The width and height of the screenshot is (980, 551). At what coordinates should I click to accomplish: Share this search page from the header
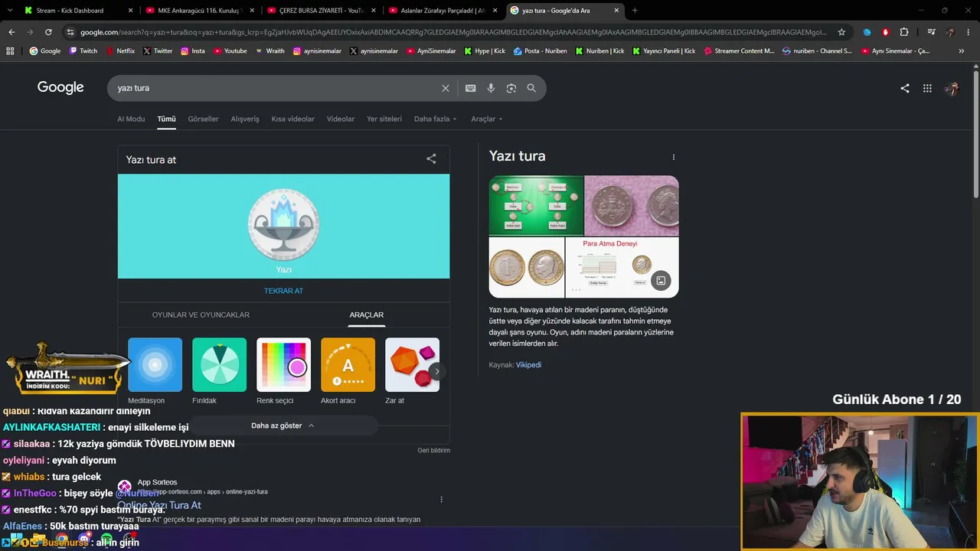tap(905, 88)
